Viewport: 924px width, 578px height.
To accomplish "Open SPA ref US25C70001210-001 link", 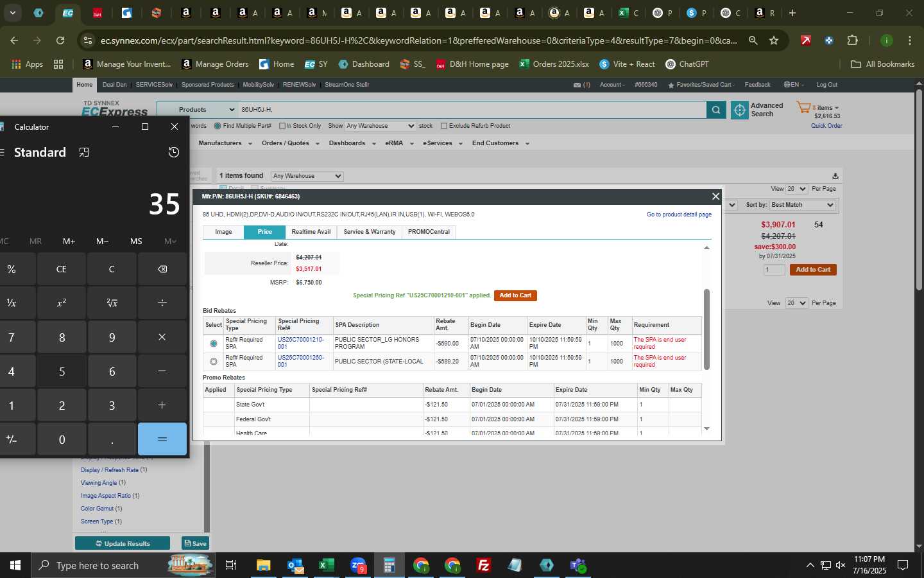I will click(300, 343).
